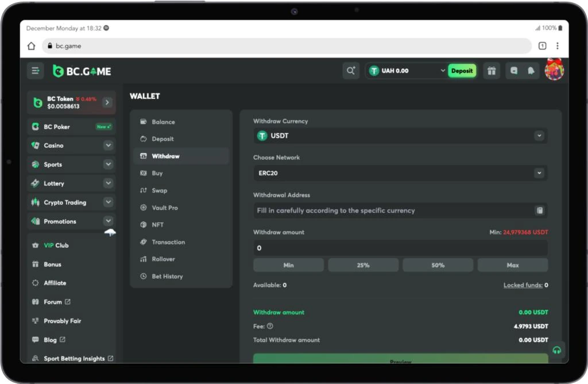The width and height of the screenshot is (588, 384).
Task: Select the Withdraw wallet tab
Action: pyautogui.click(x=181, y=156)
